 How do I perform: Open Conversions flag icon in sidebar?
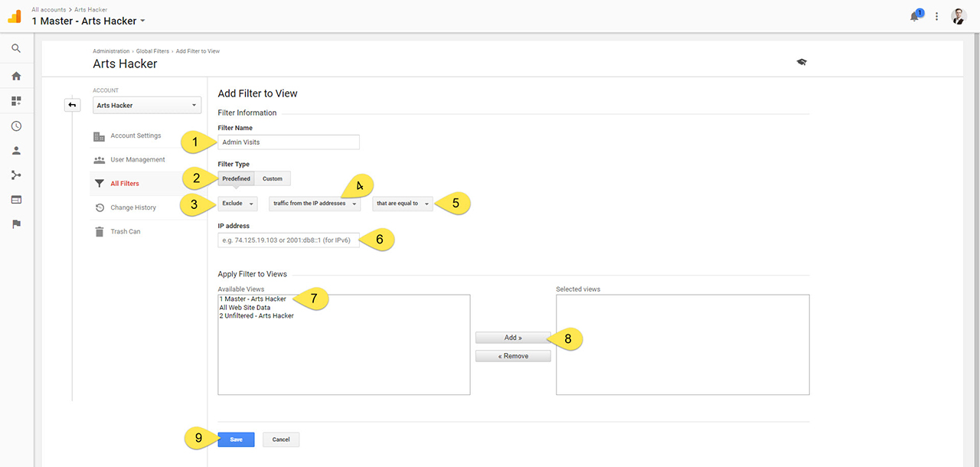point(16,224)
